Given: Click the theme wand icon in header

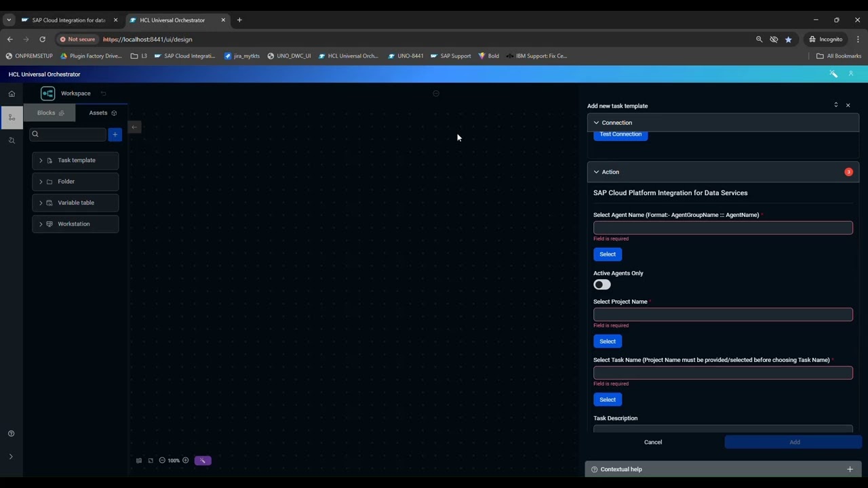Looking at the screenshot, I should (833, 74).
